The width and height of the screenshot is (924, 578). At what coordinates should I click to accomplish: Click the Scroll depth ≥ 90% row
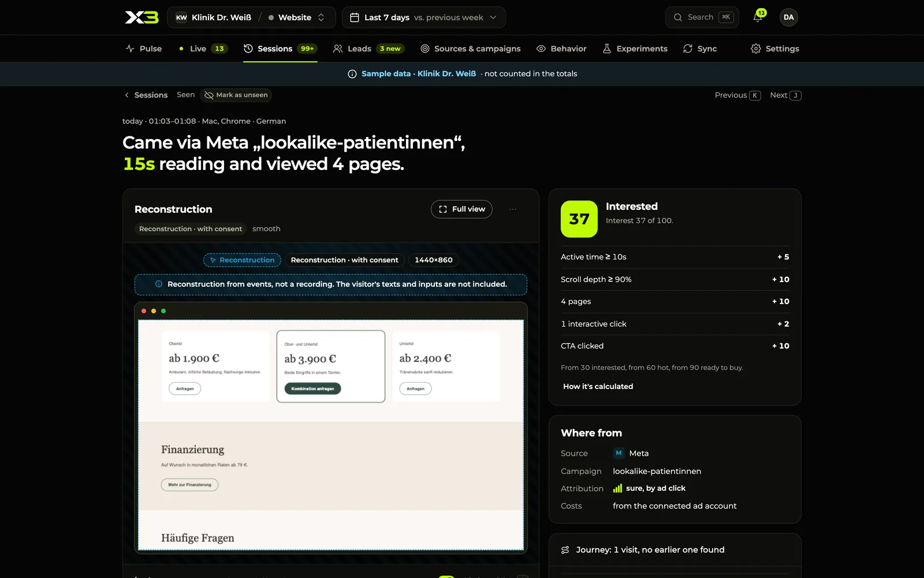(x=675, y=279)
